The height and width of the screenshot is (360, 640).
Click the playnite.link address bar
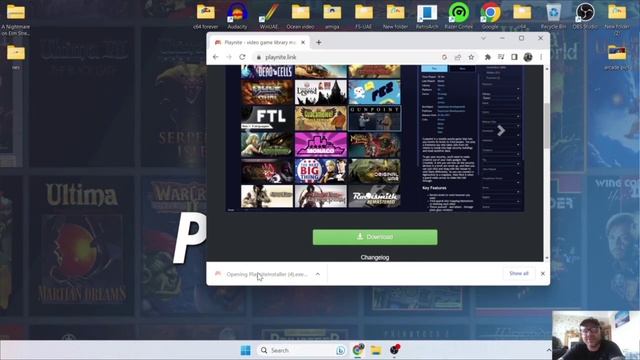[351, 57]
